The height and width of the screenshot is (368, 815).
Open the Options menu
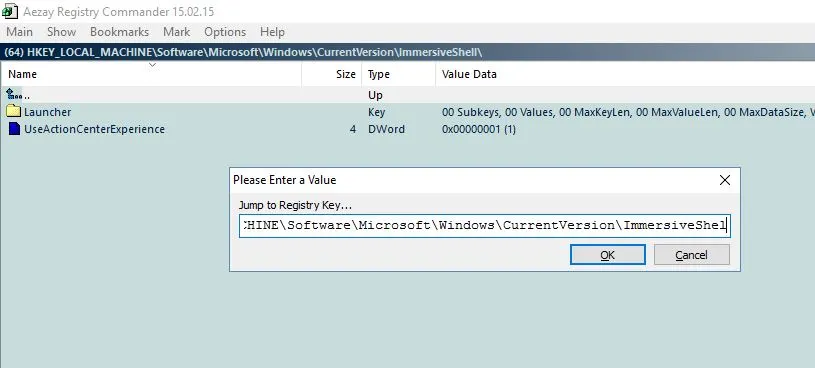[225, 32]
